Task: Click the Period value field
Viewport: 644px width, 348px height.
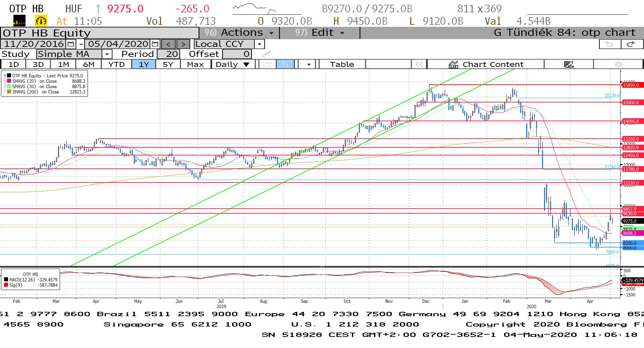Action: [169, 54]
